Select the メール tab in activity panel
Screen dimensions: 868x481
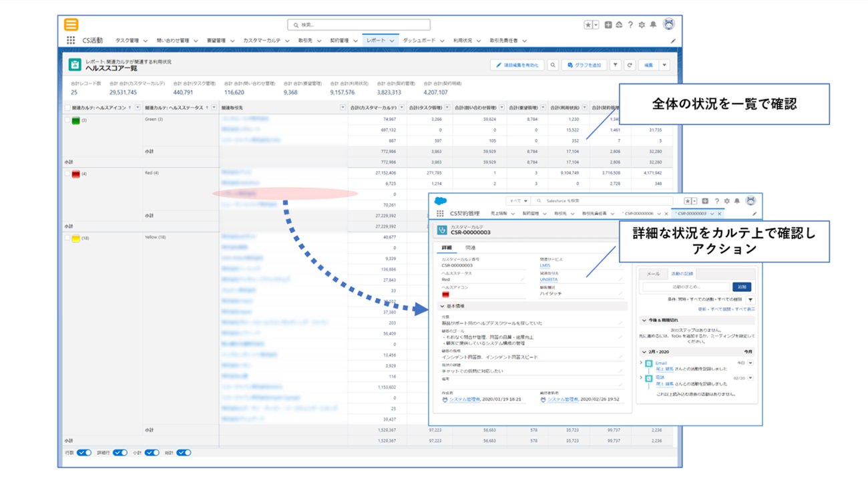click(x=653, y=273)
